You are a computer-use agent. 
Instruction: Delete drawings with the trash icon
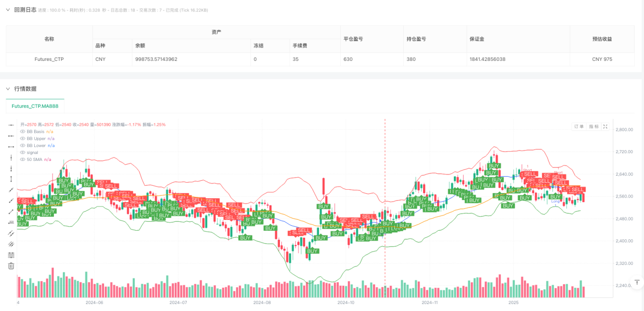coord(11,266)
